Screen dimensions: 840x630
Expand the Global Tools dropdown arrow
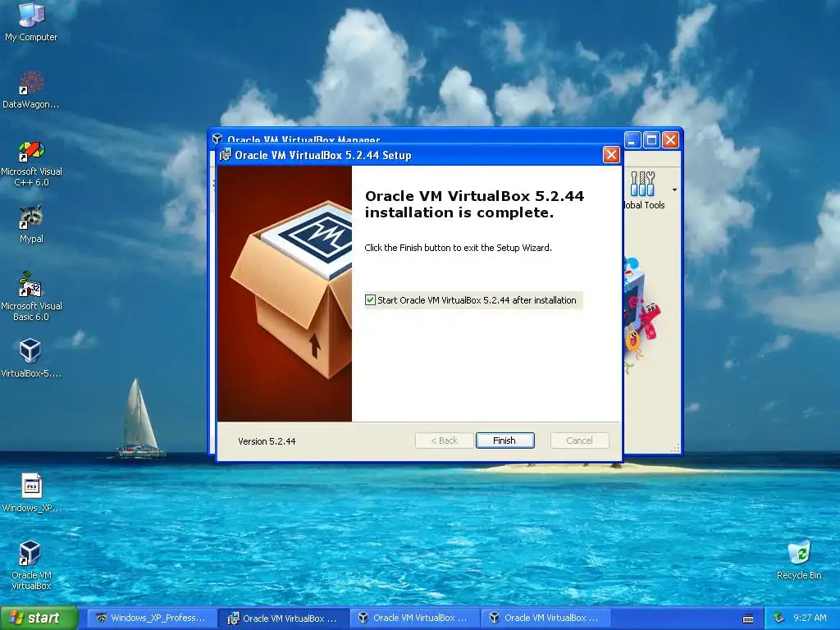tap(674, 189)
